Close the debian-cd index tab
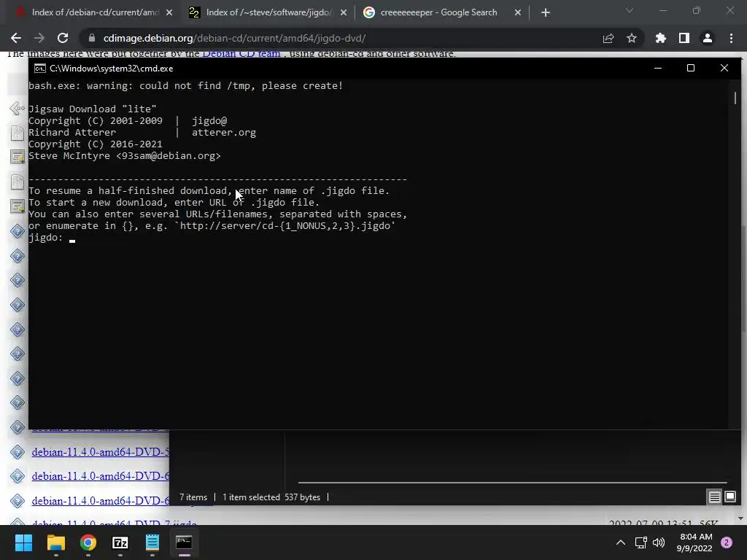Viewport: 747px width, 560px height. 169,12
